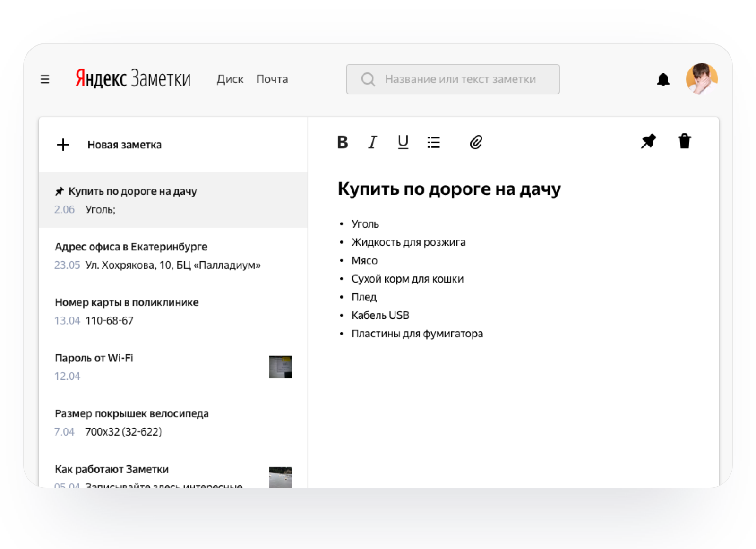This screenshot has height=549, width=756.
Task: Open the 'Пароль от Wi-Fi' image thumbnail
Action: click(280, 367)
